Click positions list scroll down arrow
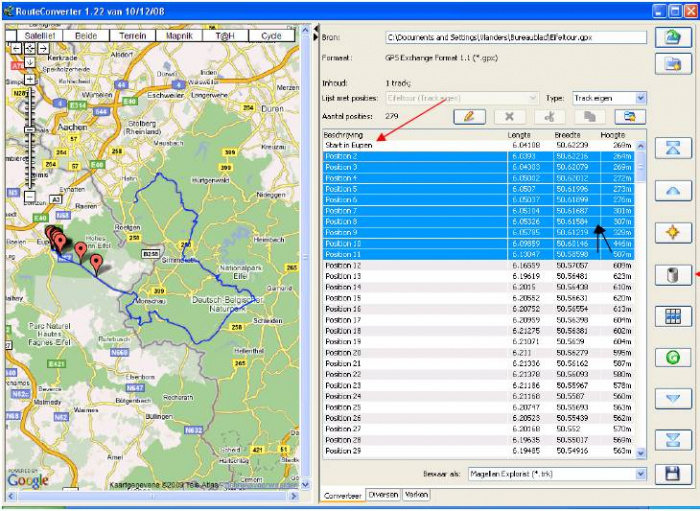Viewport: 700px width, 511px height. click(x=641, y=453)
